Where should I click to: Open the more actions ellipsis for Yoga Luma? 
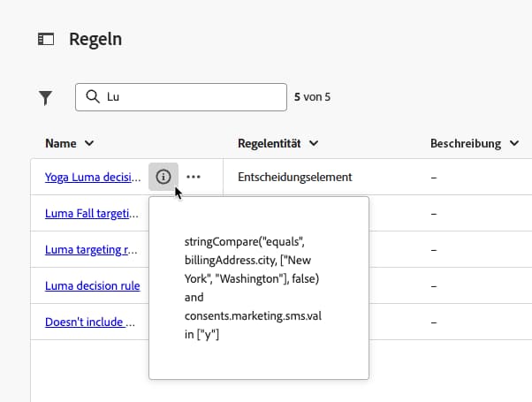tap(194, 177)
